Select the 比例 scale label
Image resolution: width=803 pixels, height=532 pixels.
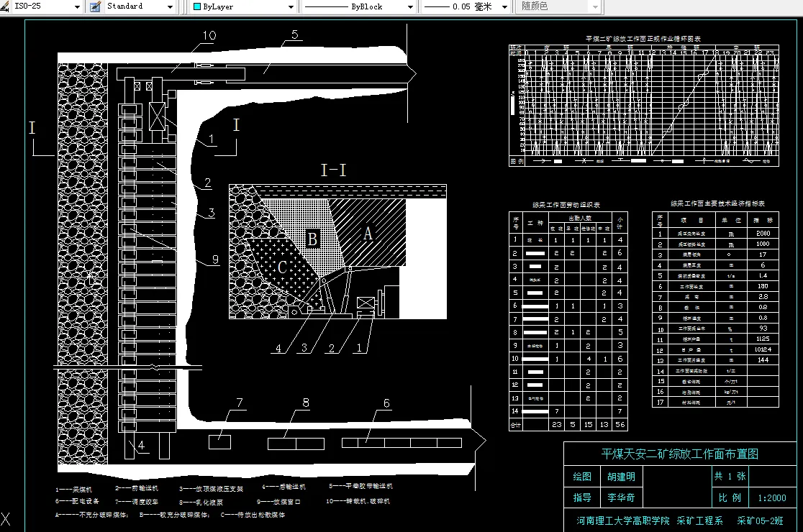coord(730,497)
